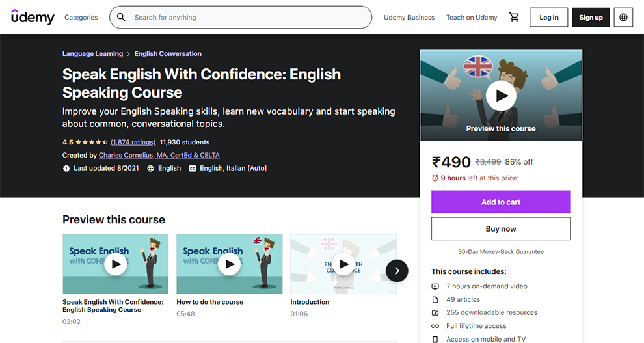
Task: Click the Sign up button
Action: (x=591, y=18)
